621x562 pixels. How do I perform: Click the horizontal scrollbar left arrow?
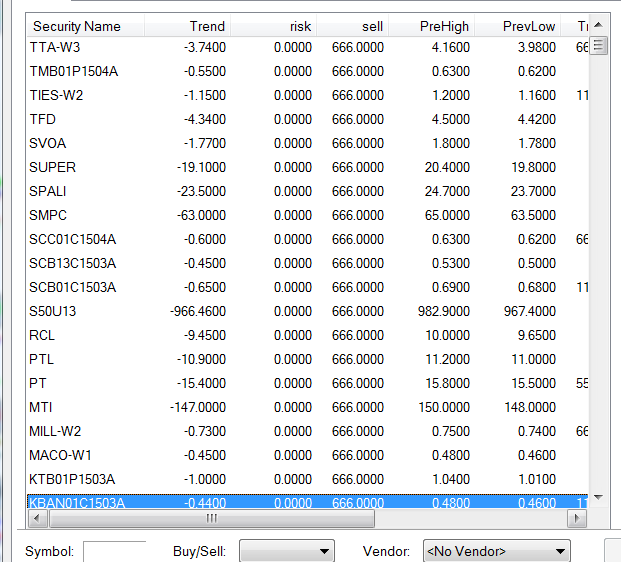37,518
